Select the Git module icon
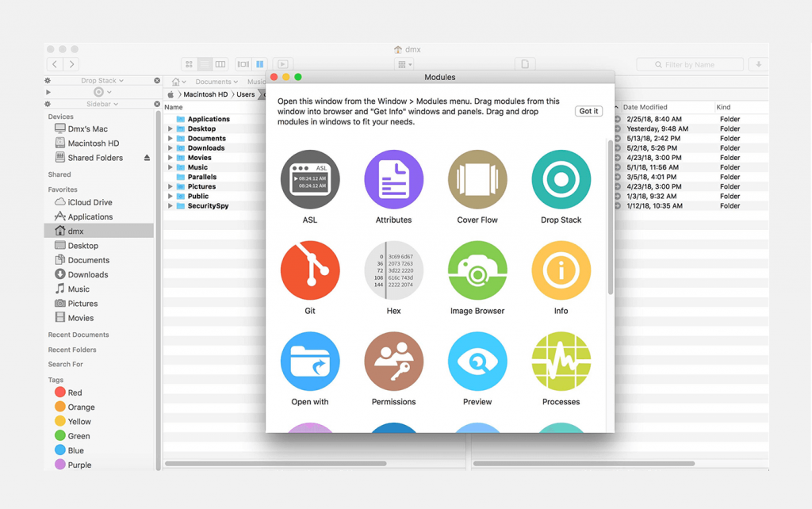 (x=310, y=270)
